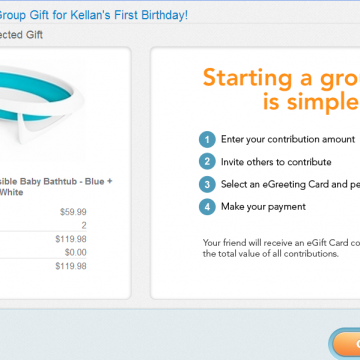Click the $119.98 subtotal above $0.00

(x=71, y=239)
